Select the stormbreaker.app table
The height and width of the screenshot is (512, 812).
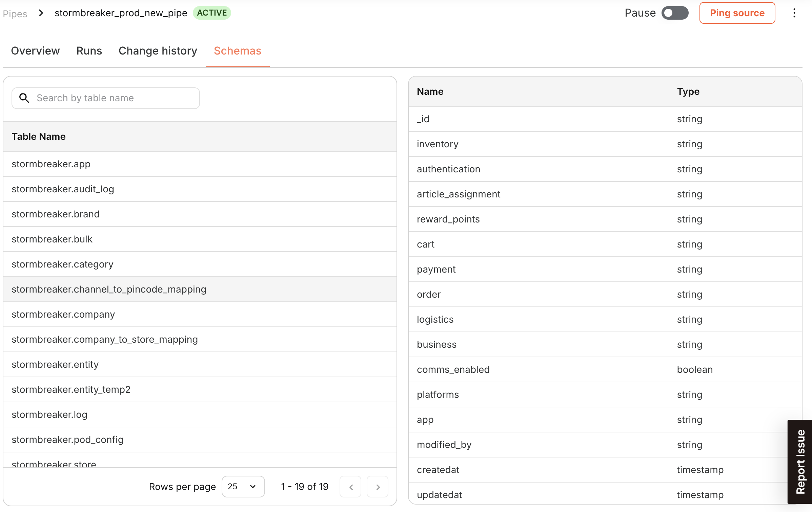[200, 164]
